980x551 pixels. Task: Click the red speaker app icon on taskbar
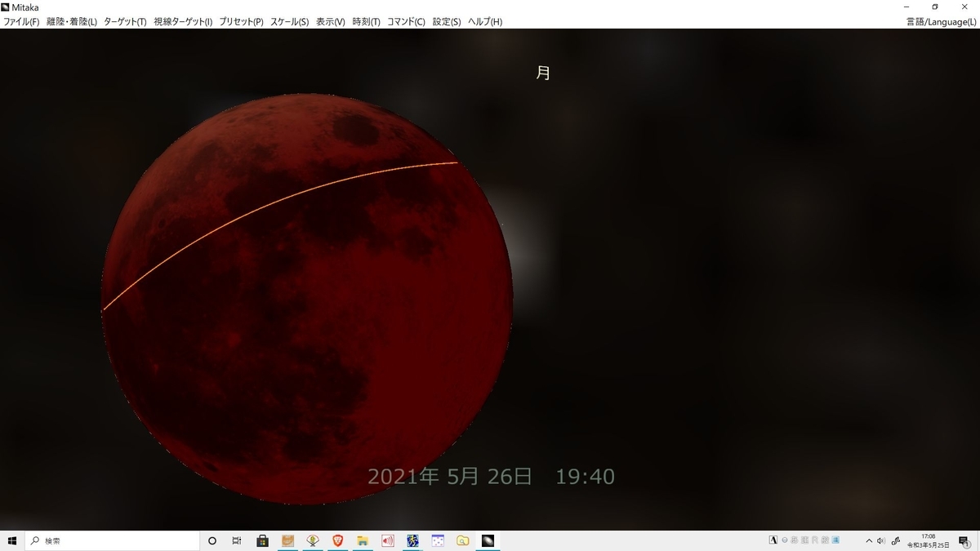click(386, 540)
